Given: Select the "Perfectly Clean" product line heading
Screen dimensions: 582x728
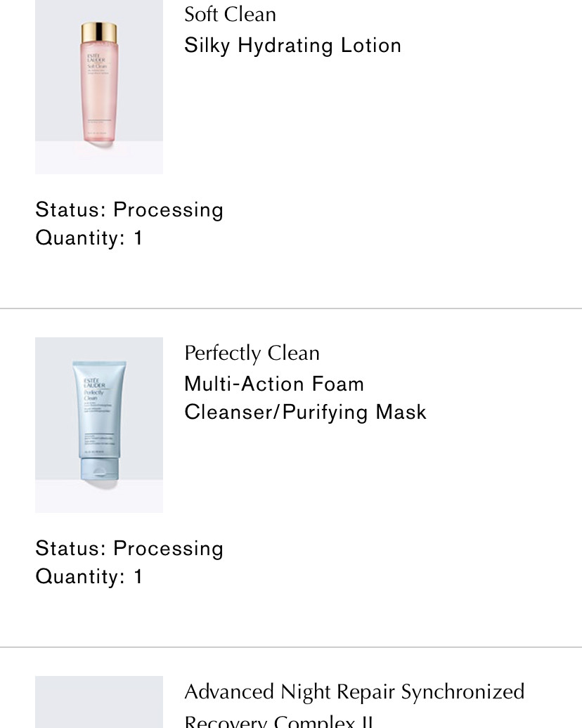Looking at the screenshot, I should 252,353.
